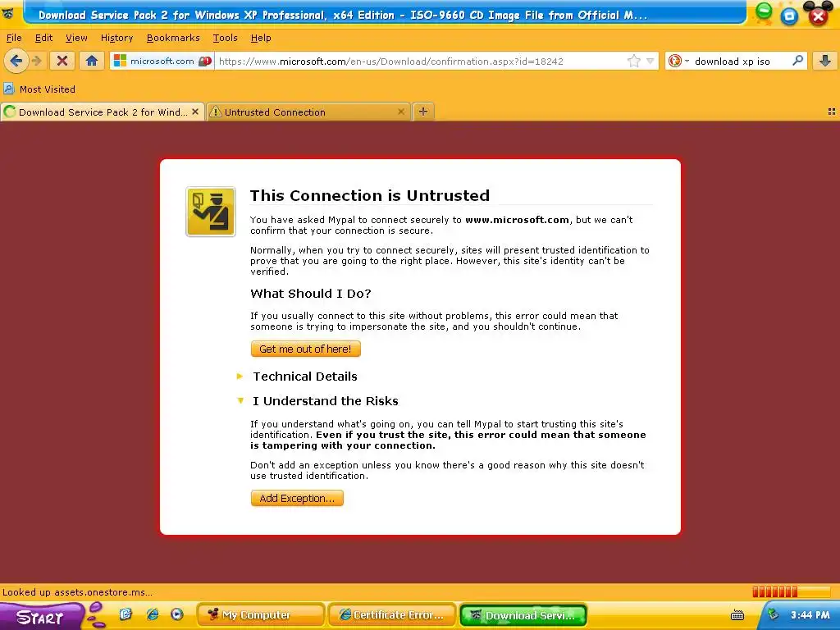Open the History menu

(116, 38)
